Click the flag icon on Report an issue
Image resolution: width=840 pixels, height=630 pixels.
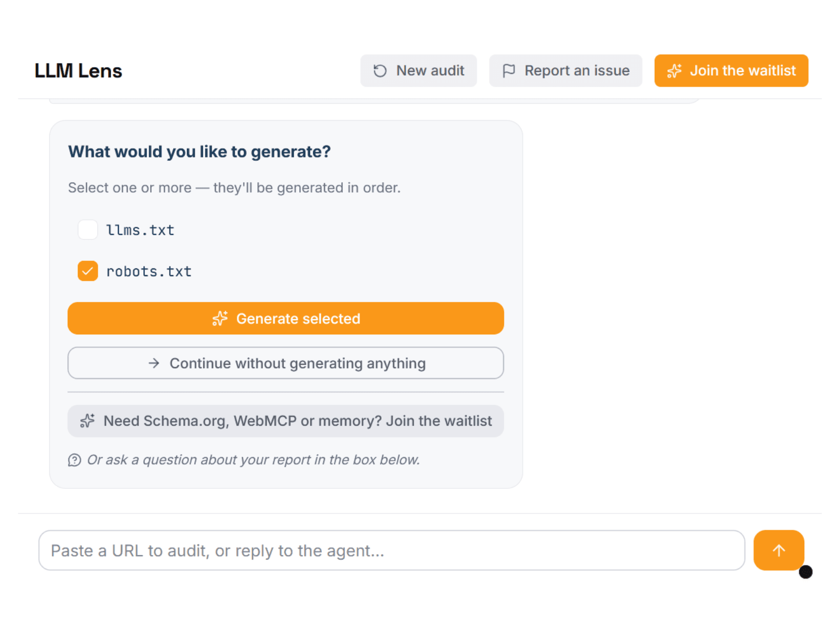coord(509,71)
